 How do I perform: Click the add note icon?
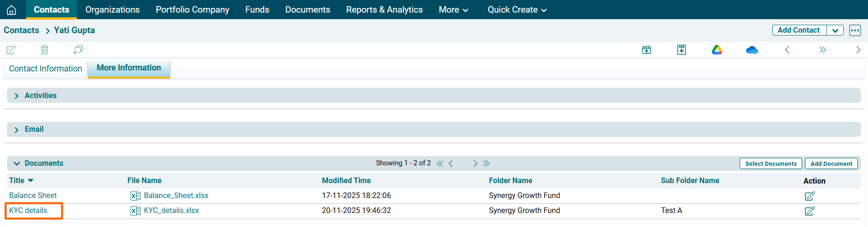[x=681, y=50]
